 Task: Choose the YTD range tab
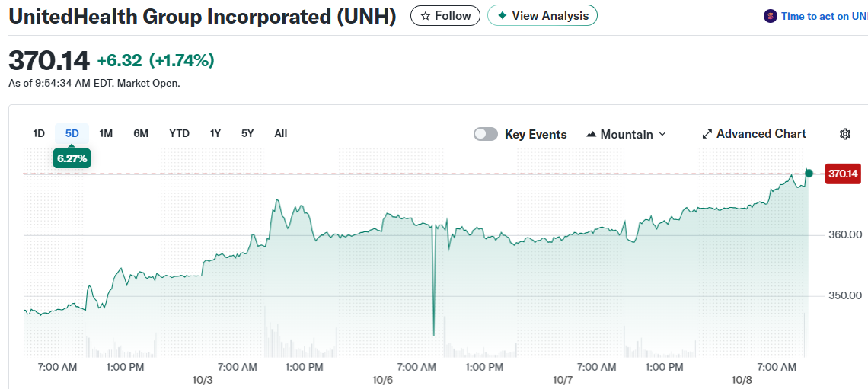pyautogui.click(x=179, y=133)
